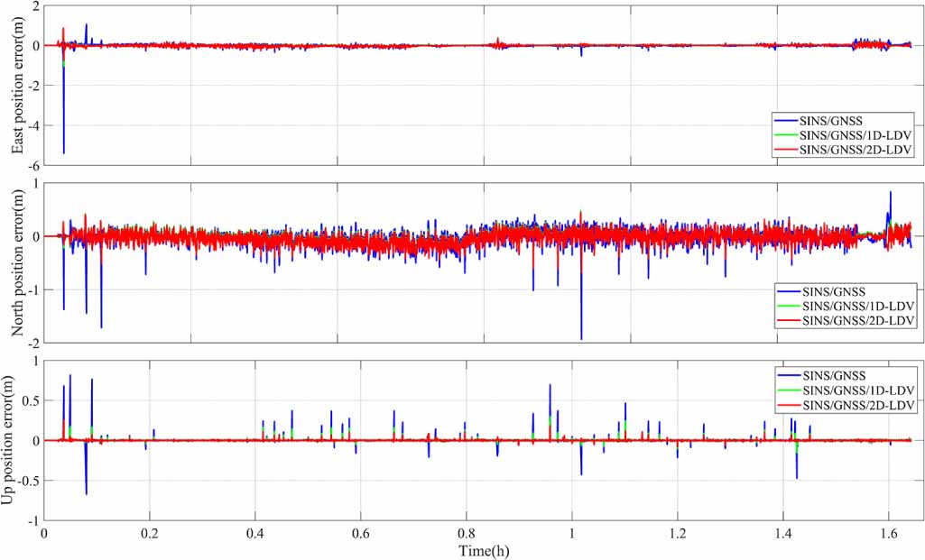Screen dimensions: 925x560
Task: Click the East position error(m) axis label
Action: [x=16, y=86]
